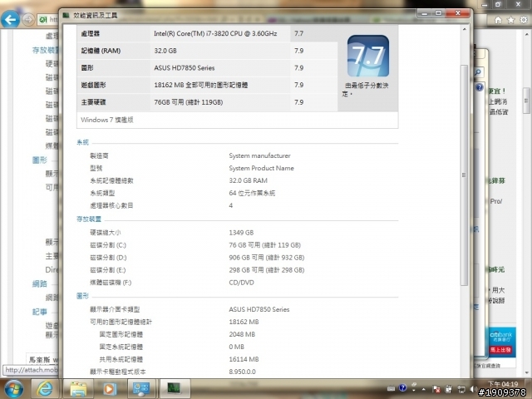Click the citibank advertisement banner
This screenshot has width=532, height=399.
[x=501, y=342]
